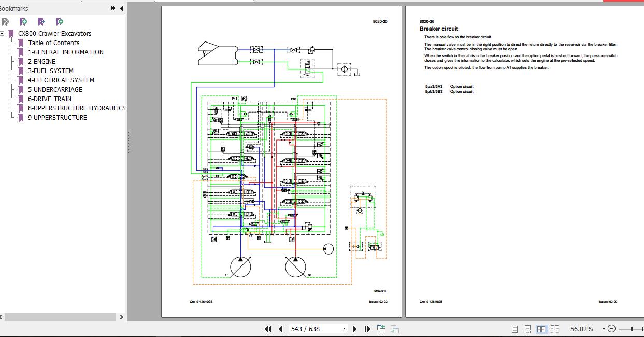Screen dimensions: 644x337
Task: Collapse the CX800 Crawler Excavators bookmark tree
Action: tap(3, 33)
